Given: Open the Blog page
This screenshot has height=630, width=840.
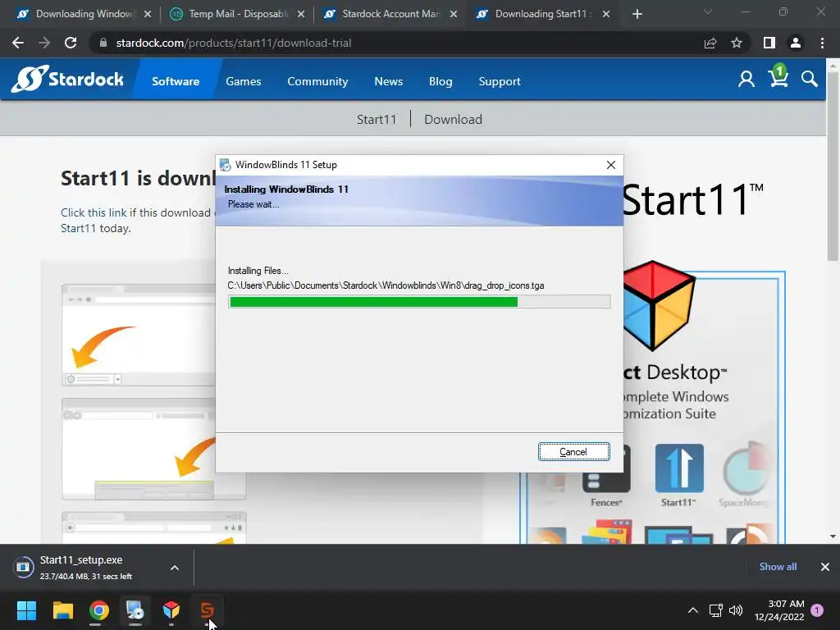Looking at the screenshot, I should coord(441,81).
